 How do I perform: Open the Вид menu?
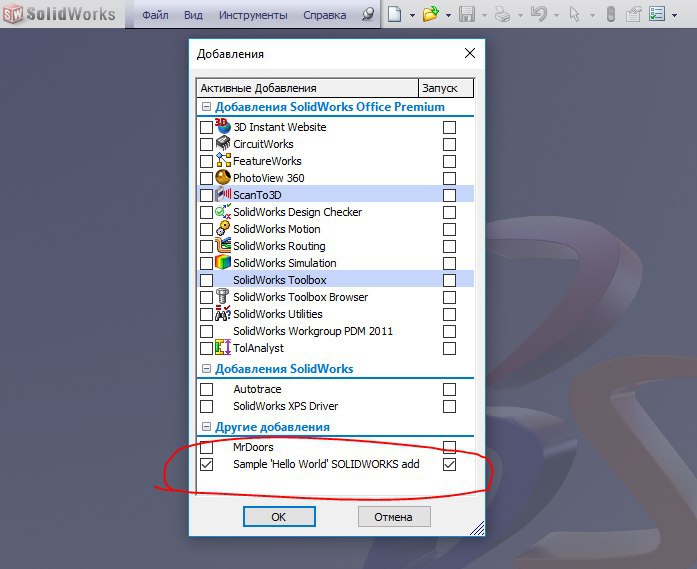(x=193, y=15)
